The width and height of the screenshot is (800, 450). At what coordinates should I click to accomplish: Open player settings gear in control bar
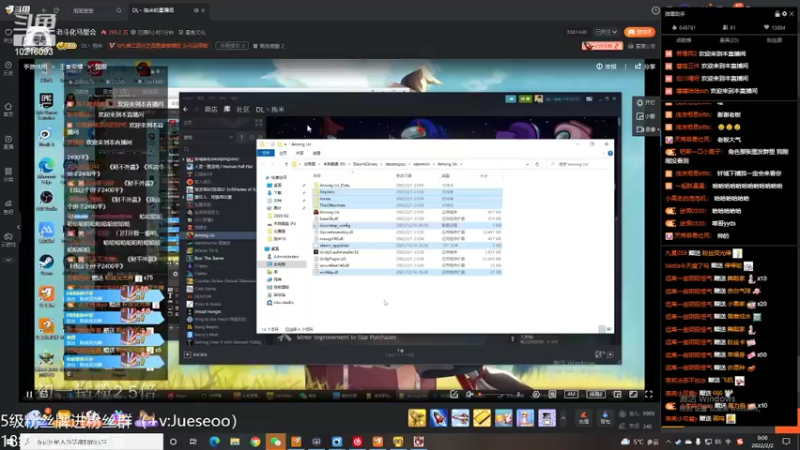pos(536,394)
